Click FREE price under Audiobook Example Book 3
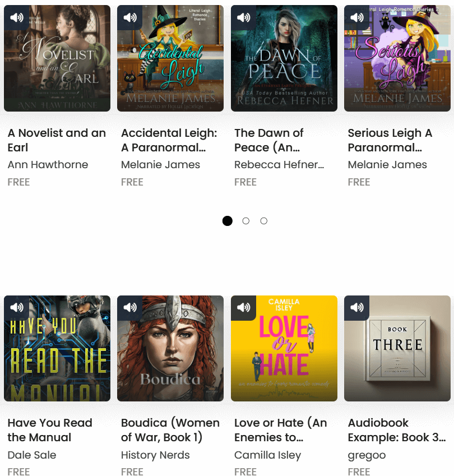454x476 pixels. 359,472
